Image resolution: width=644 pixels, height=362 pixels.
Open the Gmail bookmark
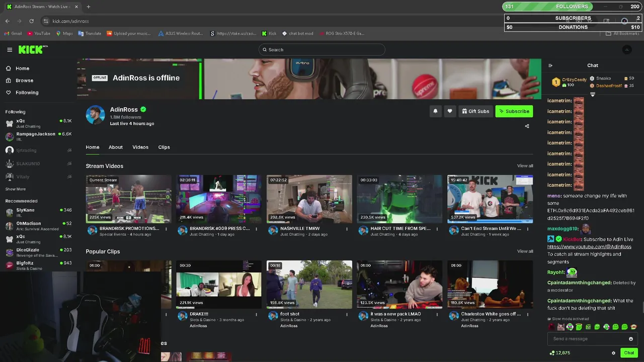(x=13, y=34)
